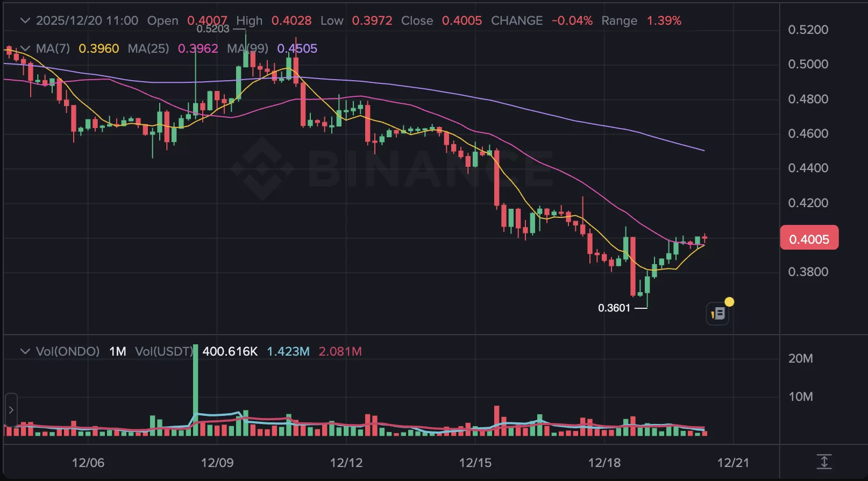Expand the hidden side panel arrow on left edge
The image size is (868, 481).
[x=11, y=410]
